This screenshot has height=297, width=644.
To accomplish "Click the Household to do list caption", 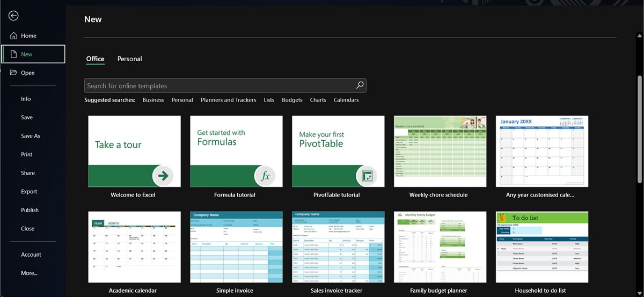I will [x=540, y=291].
